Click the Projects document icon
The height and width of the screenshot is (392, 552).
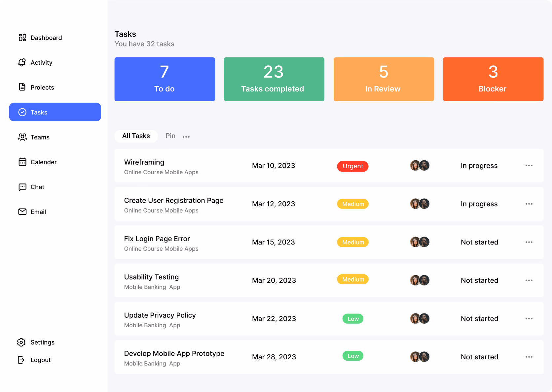pos(22,87)
